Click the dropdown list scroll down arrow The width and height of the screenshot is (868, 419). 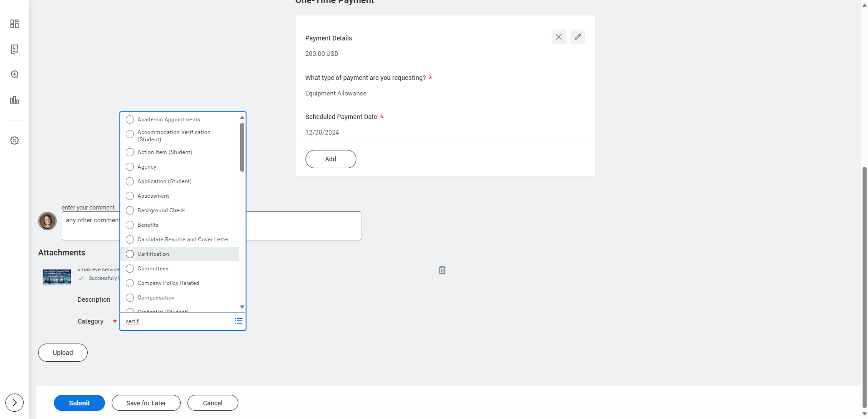pos(242,307)
